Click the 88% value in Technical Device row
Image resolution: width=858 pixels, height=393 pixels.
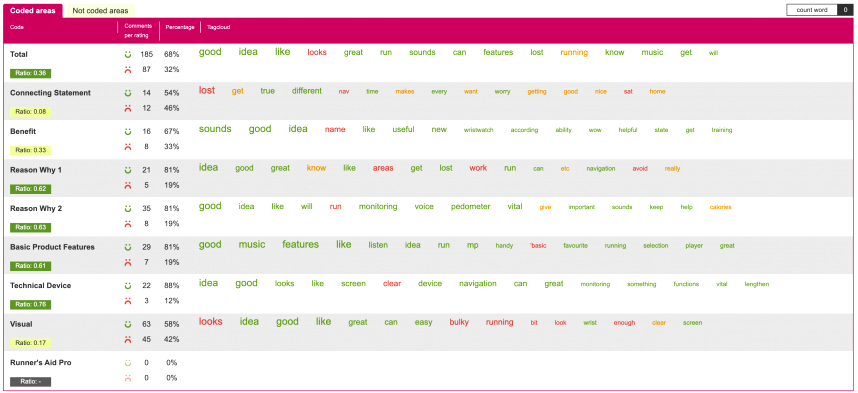tap(171, 286)
